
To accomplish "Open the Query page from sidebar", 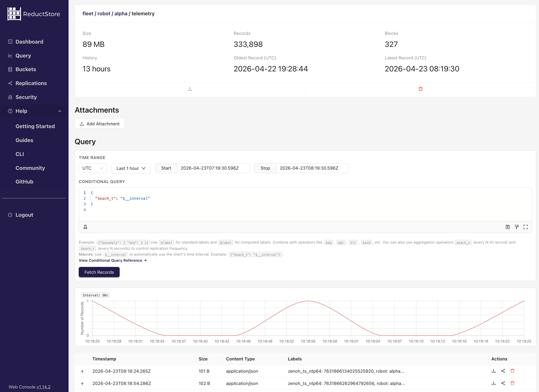I will 23,56.
